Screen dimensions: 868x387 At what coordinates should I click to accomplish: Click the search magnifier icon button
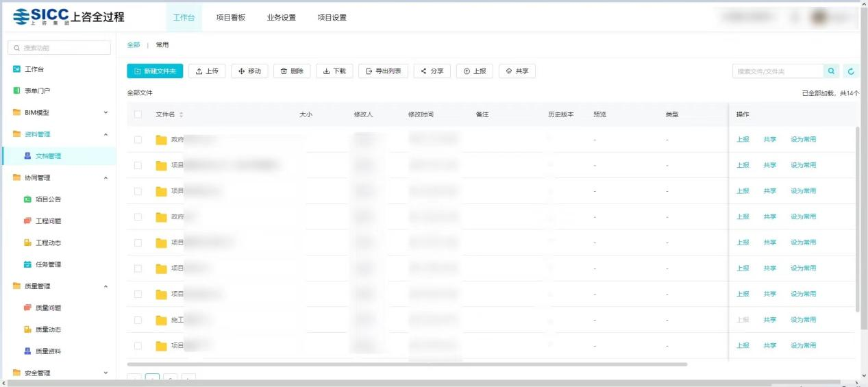click(x=831, y=71)
